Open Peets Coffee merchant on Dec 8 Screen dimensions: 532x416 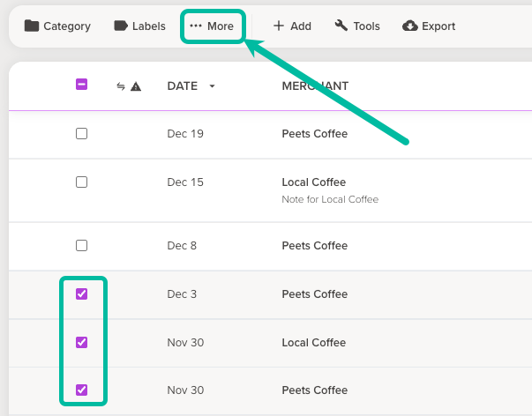point(315,246)
